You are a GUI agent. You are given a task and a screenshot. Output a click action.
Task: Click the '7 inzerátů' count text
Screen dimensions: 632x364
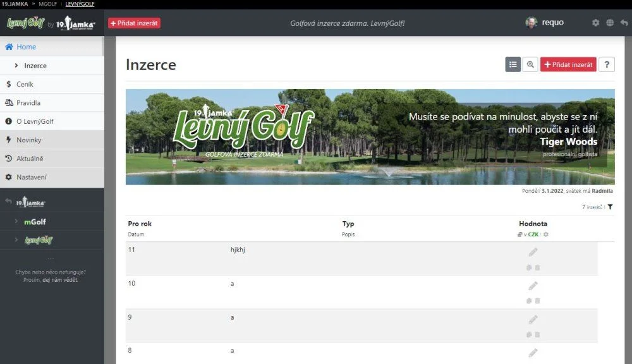pos(592,207)
